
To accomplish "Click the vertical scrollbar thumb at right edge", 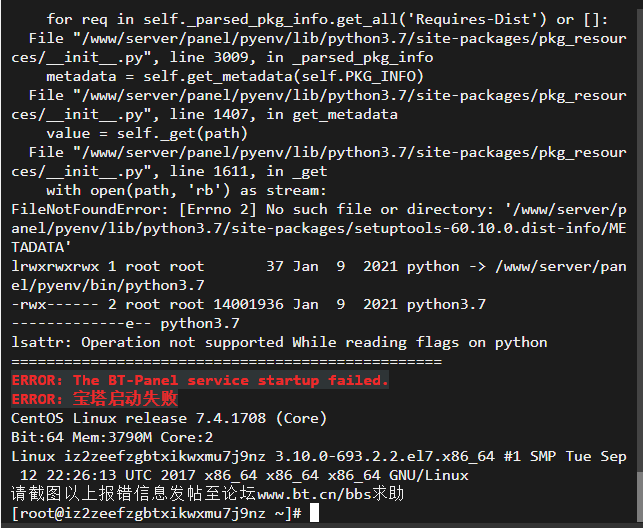I will 640,497.
